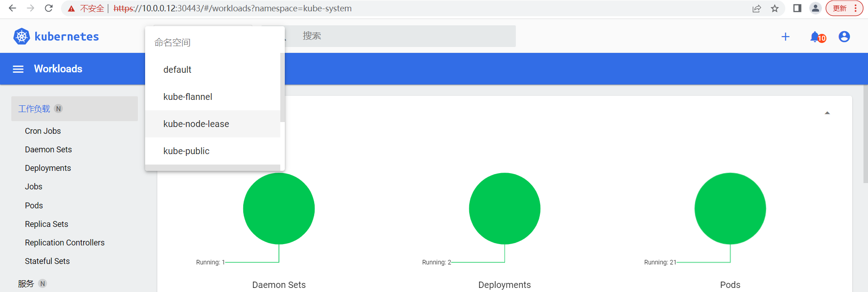
Task: Select the default namespace option
Action: click(x=177, y=70)
